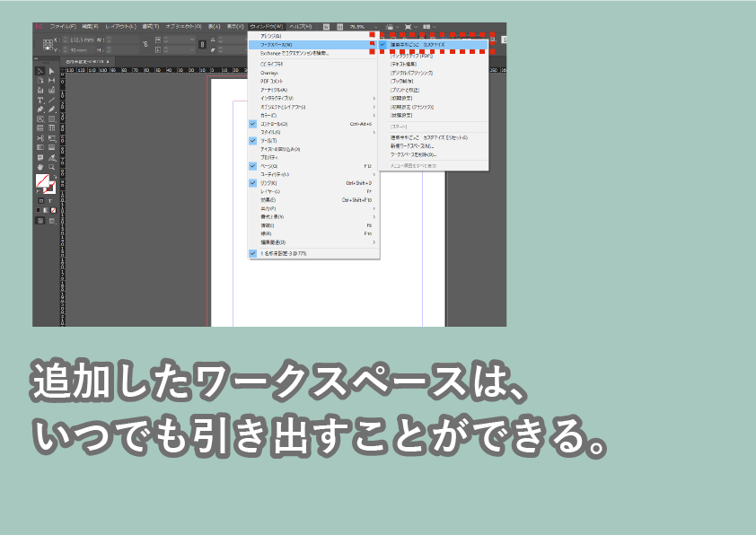Viewport: 756px width, 535px height.
Task: Select the Page tool
Action: coord(40,81)
